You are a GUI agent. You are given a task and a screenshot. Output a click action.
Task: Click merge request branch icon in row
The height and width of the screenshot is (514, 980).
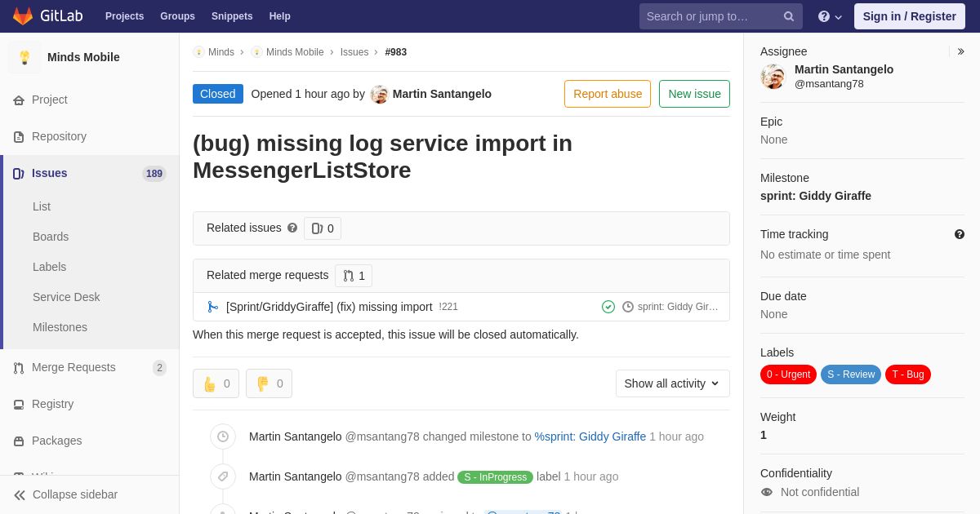[x=213, y=307]
